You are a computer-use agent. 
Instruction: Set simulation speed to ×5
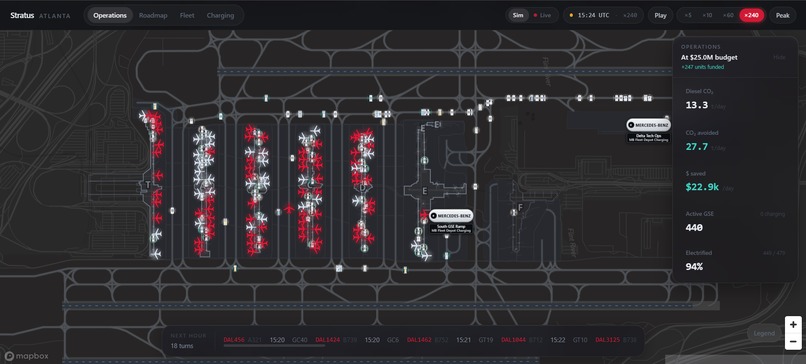click(688, 15)
